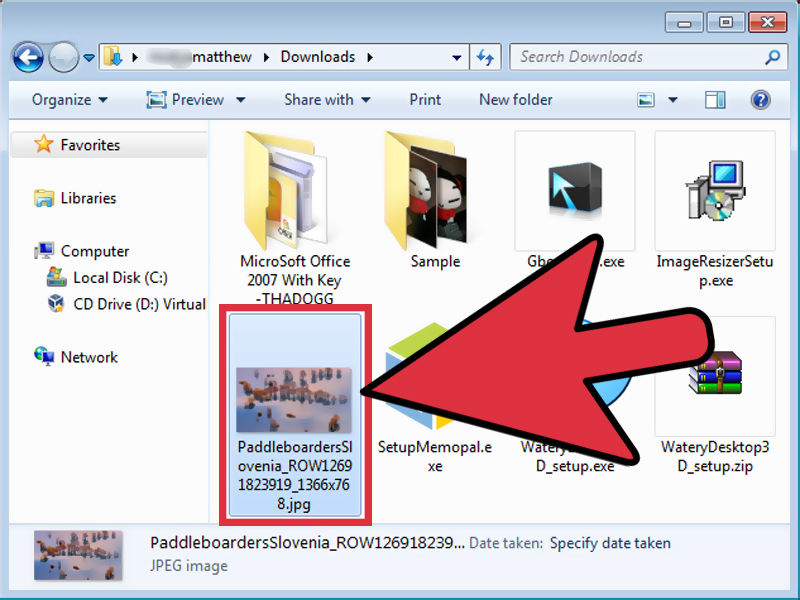Minimize the Downloads window

click(684, 23)
